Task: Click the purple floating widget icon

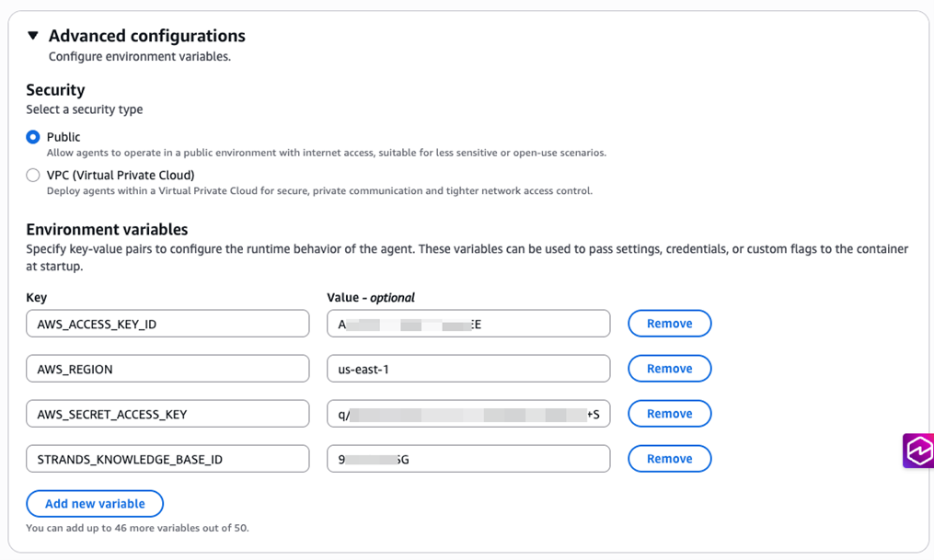Action: coord(917,451)
